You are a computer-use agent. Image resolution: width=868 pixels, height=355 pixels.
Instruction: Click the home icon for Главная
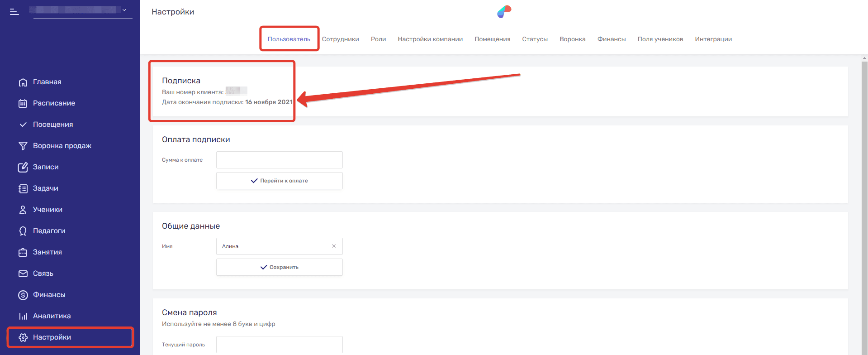tap(23, 82)
